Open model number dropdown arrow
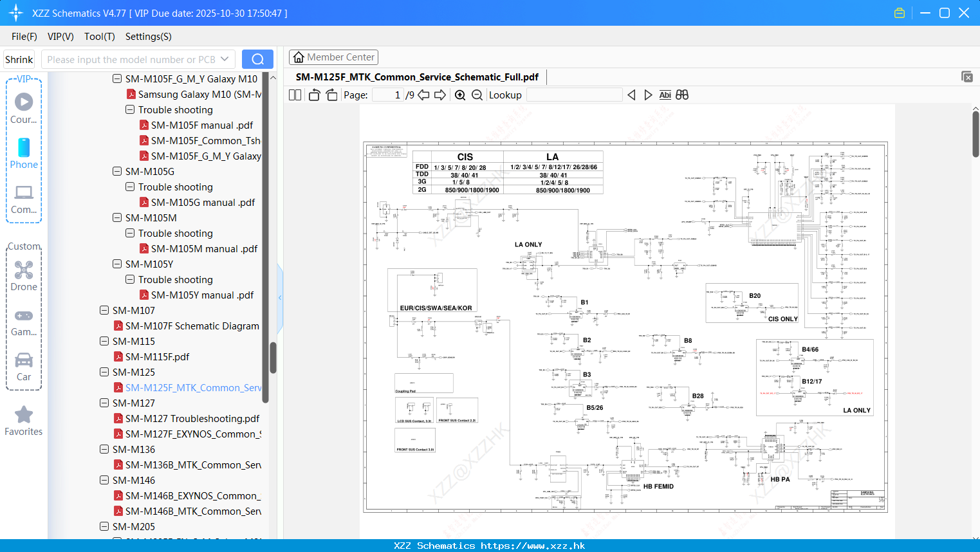 [x=225, y=59]
